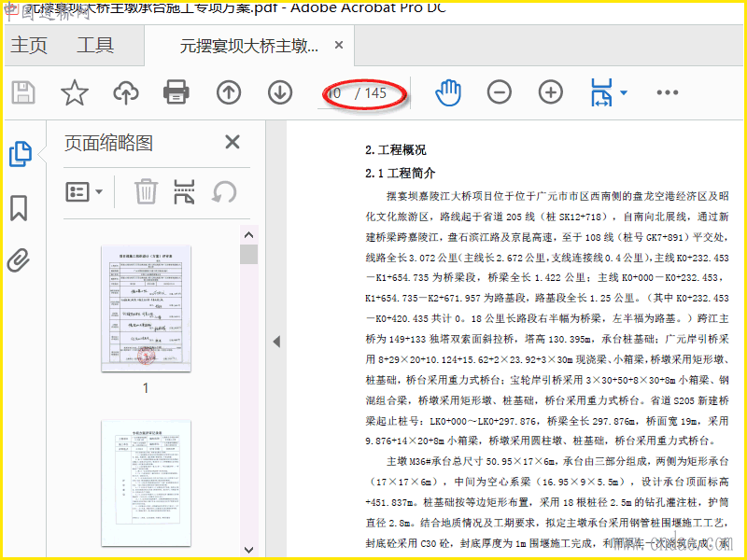747x560 pixels.
Task: Open the more tools ellipsis menu
Action: [668, 92]
